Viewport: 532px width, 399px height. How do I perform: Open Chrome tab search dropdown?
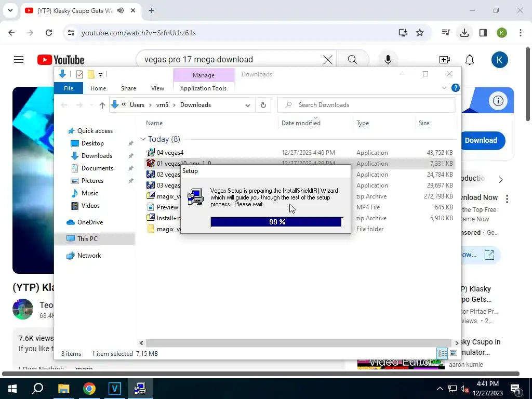click(10, 10)
